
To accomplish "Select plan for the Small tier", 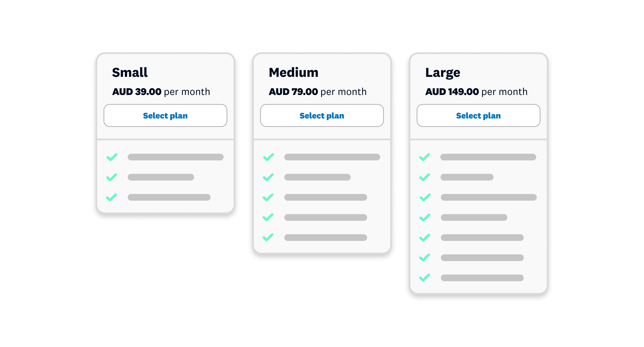I will 165,115.
